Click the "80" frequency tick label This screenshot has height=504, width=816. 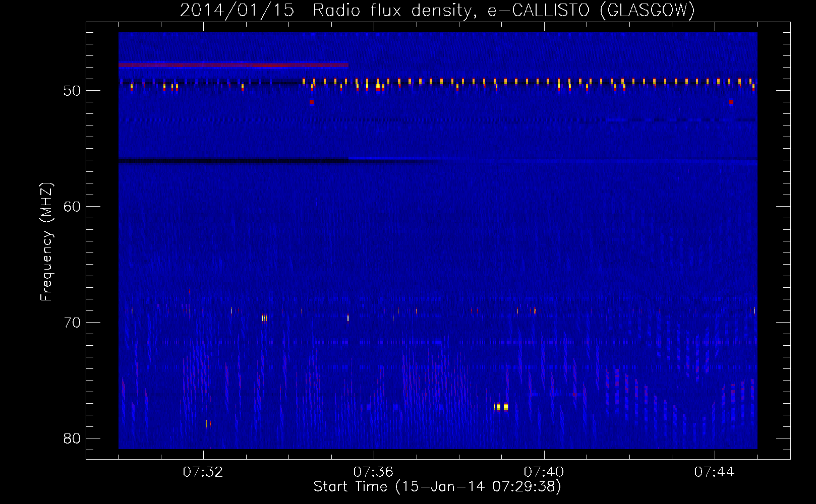click(72, 438)
